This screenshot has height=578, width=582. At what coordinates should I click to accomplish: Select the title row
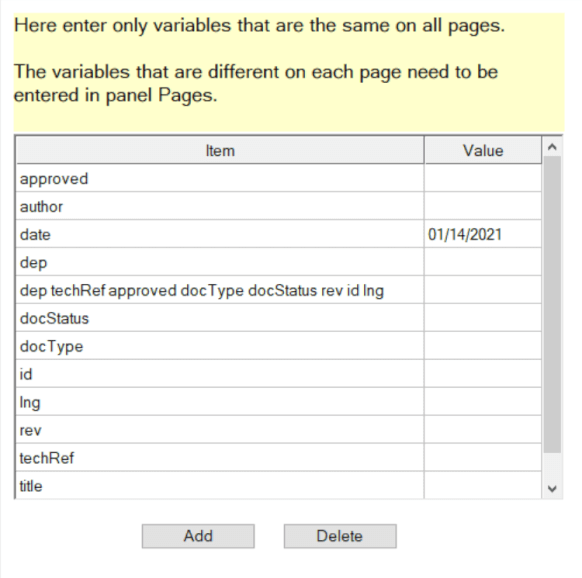[279, 485]
